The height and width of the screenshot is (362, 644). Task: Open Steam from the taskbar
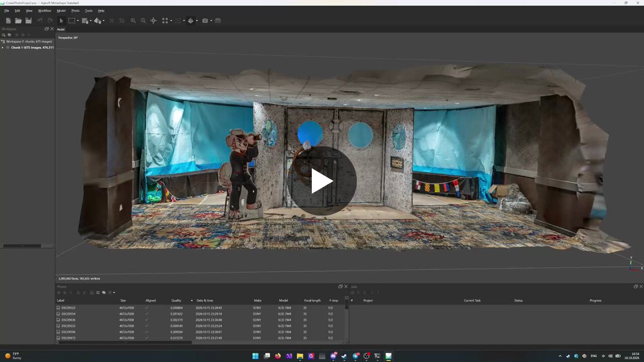coord(344,356)
